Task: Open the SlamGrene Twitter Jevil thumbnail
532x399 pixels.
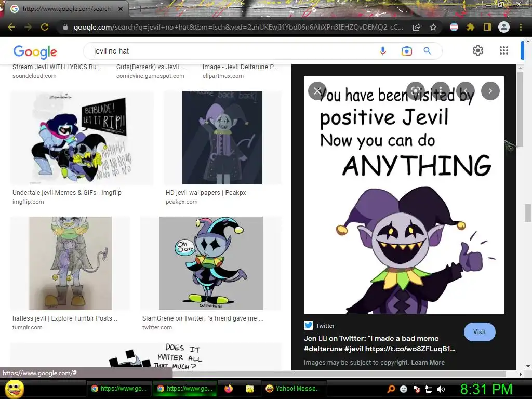Action: point(211,263)
